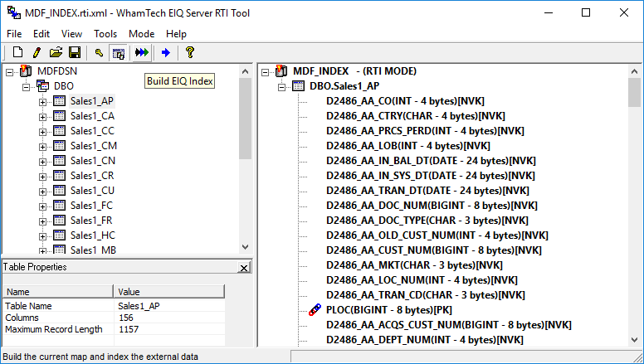Select D2486_AA_DEPT_NUM column entry
Screen dimensions: 644x364
click(425, 340)
